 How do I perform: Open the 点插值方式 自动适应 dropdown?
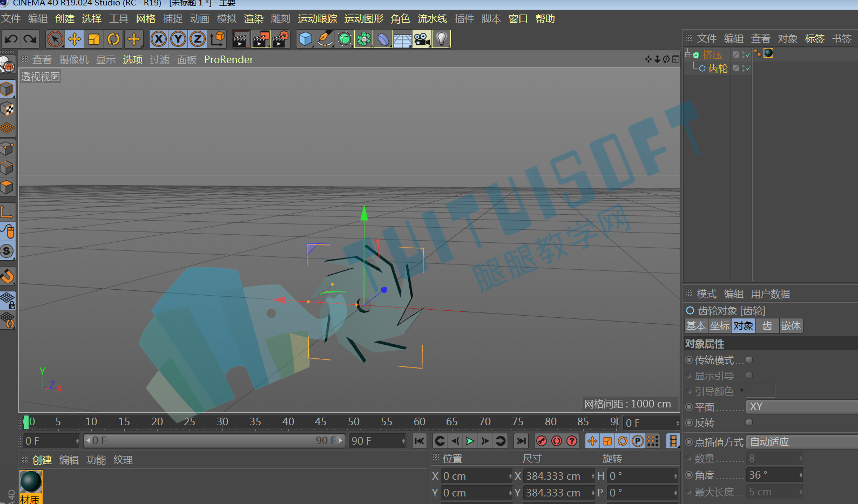click(x=802, y=442)
